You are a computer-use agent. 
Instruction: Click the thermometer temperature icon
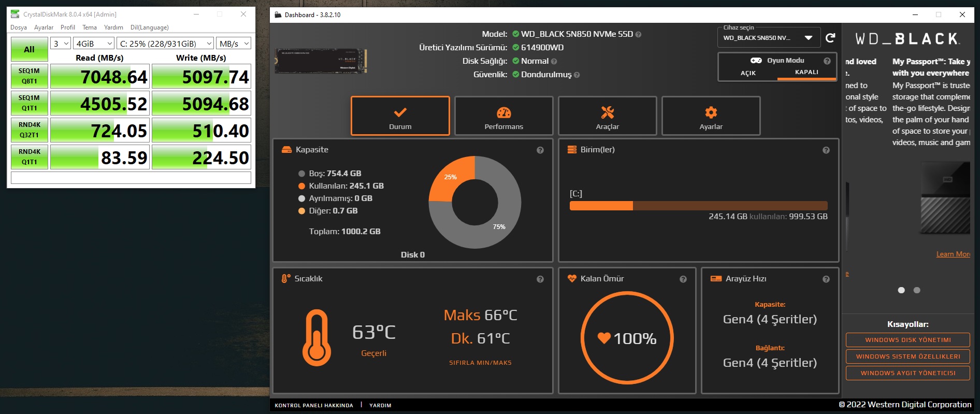316,338
